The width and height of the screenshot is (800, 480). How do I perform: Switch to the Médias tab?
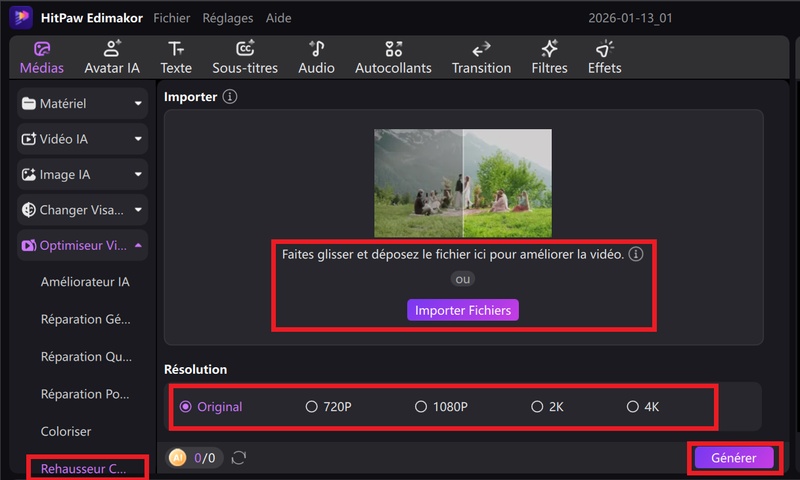42,58
